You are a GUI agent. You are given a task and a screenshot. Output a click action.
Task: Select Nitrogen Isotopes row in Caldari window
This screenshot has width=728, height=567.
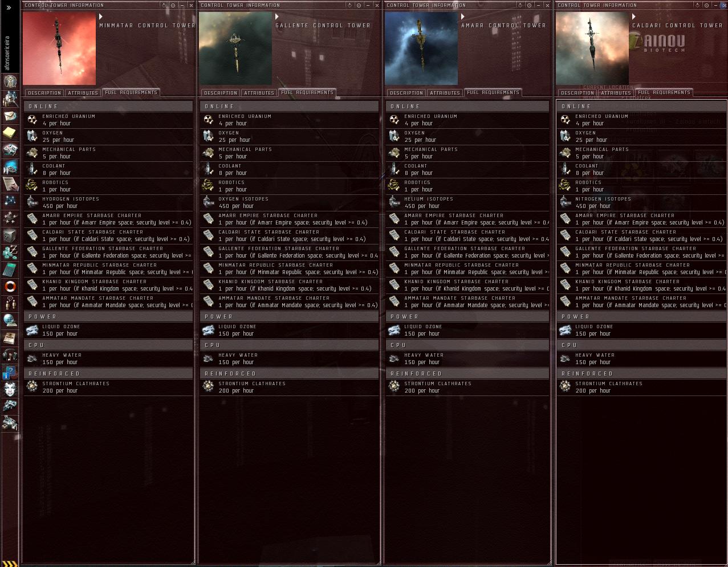click(641, 202)
